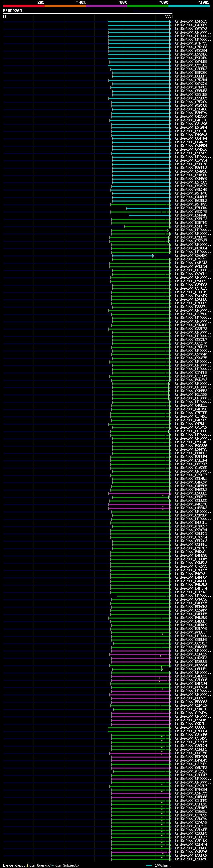This screenshot has height=868, width=213.
Task: Select the green ~80% identity legend segment
Action: 148,6
